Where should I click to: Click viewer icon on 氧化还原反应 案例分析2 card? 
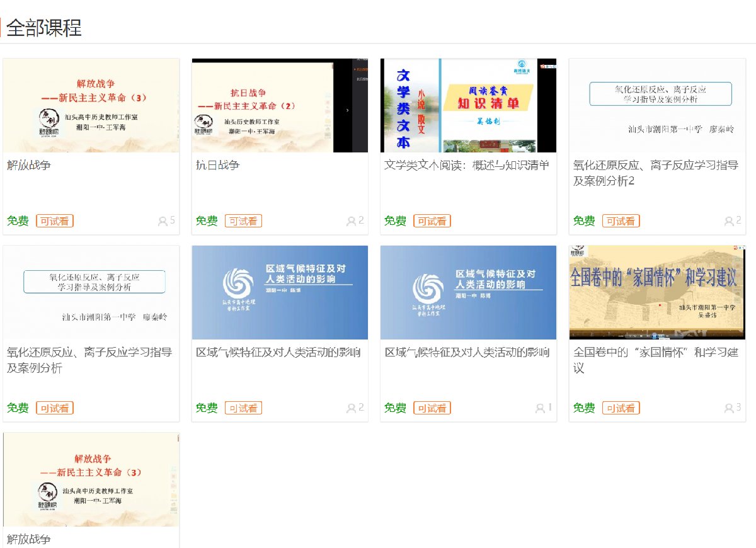pyautogui.click(x=729, y=221)
